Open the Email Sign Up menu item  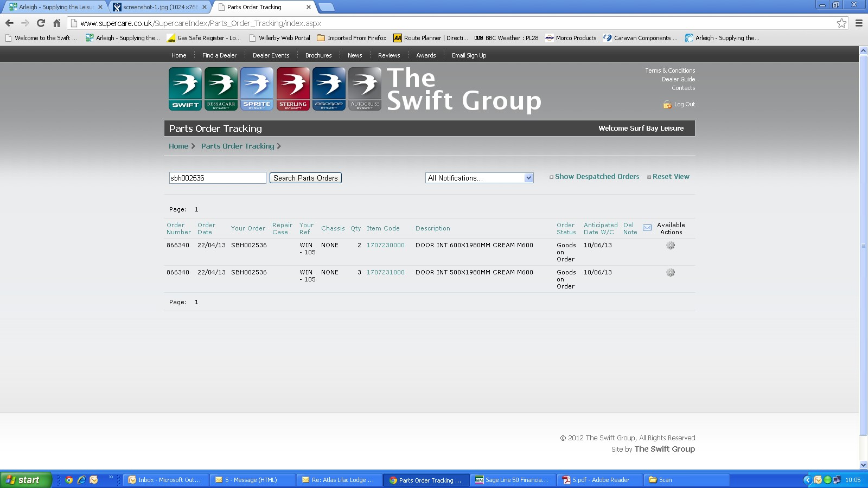click(469, 55)
